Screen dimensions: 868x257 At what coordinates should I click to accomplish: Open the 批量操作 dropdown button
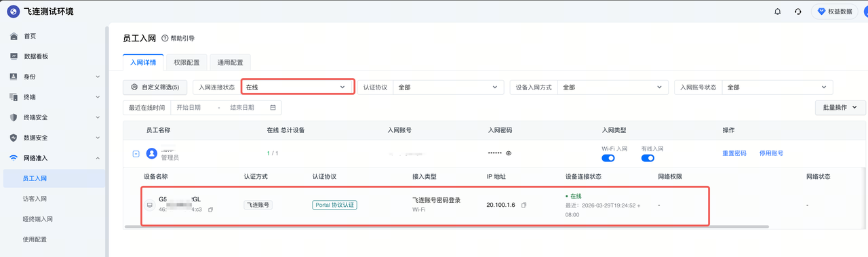(x=840, y=108)
